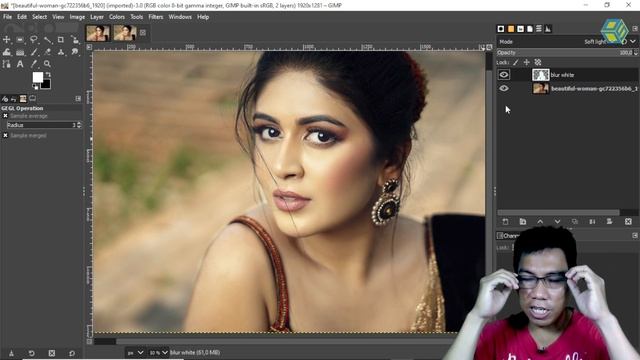640x360 pixels.
Task: Open the Windows menu
Action: (180, 17)
